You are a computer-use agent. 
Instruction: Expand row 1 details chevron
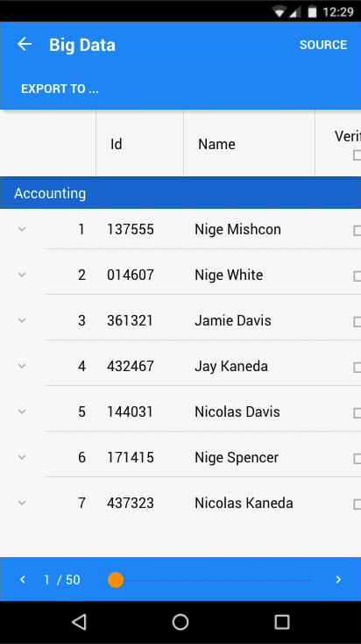(x=22, y=229)
